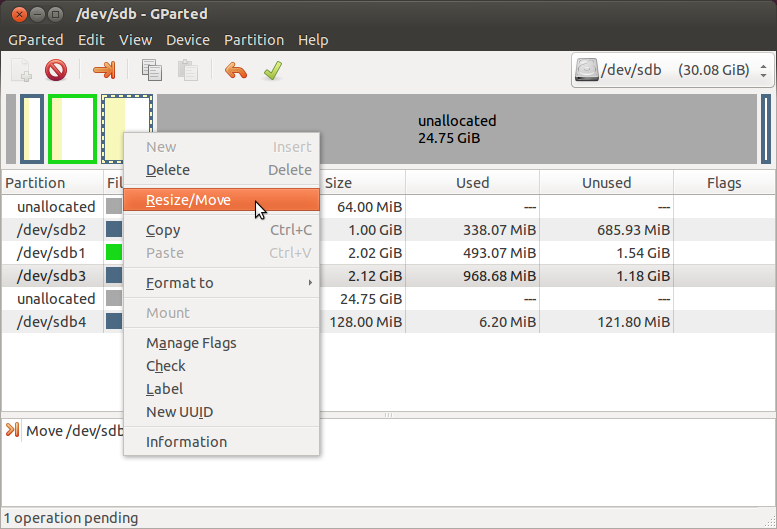Select the unallocated row of 24.75 GiB

pyautogui.click(x=388, y=299)
